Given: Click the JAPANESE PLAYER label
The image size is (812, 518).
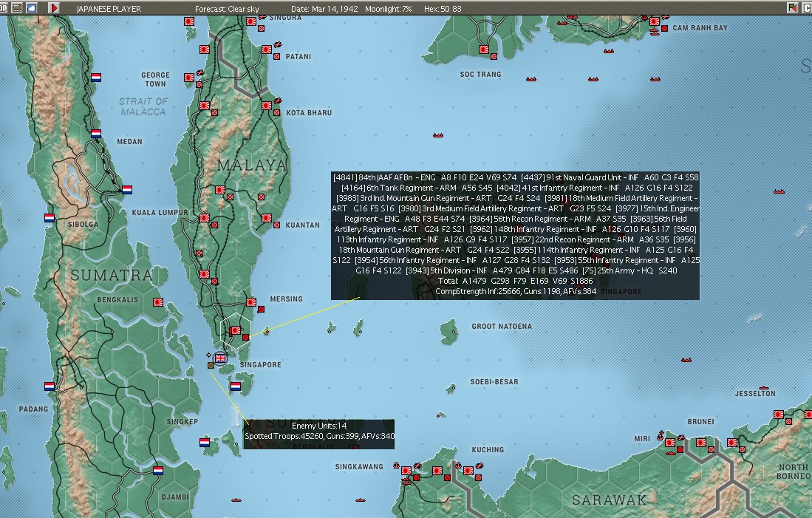Looking at the screenshot, I should pyautogui.click(x=109, y=9).
